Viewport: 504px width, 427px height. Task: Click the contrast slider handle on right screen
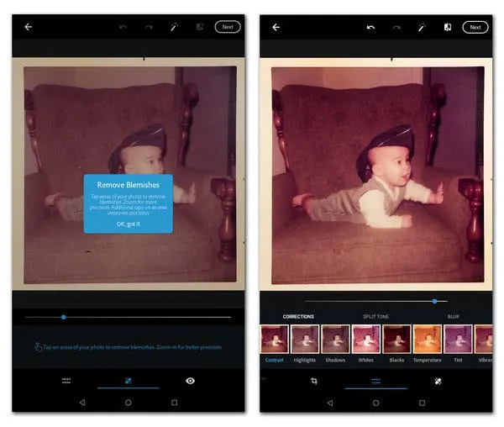point(434,300)
